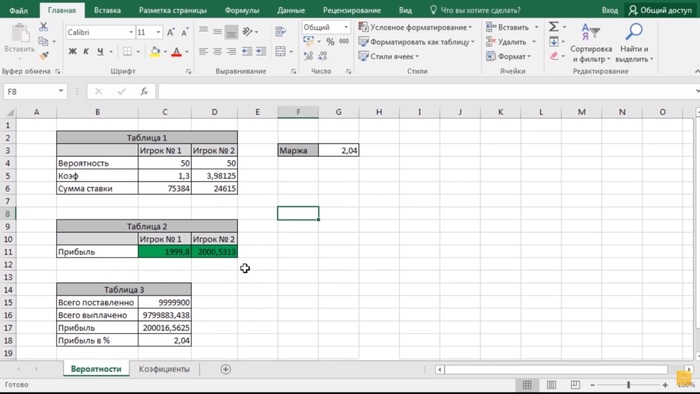Click the Clear eraser icon
Image resolution: width=700 pixels, height=394 pixels.
coord(554,56)
